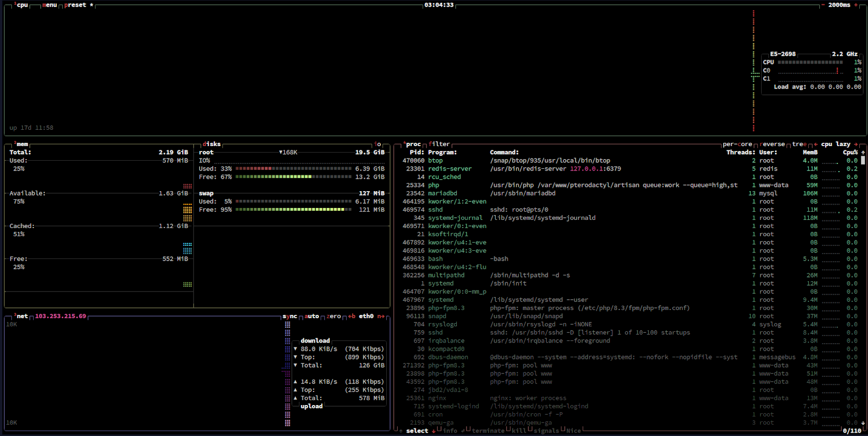Toggle reverse sorting of processes
Image resolution: width=868 pixels, height=436 pixels.
click(773, 144)
